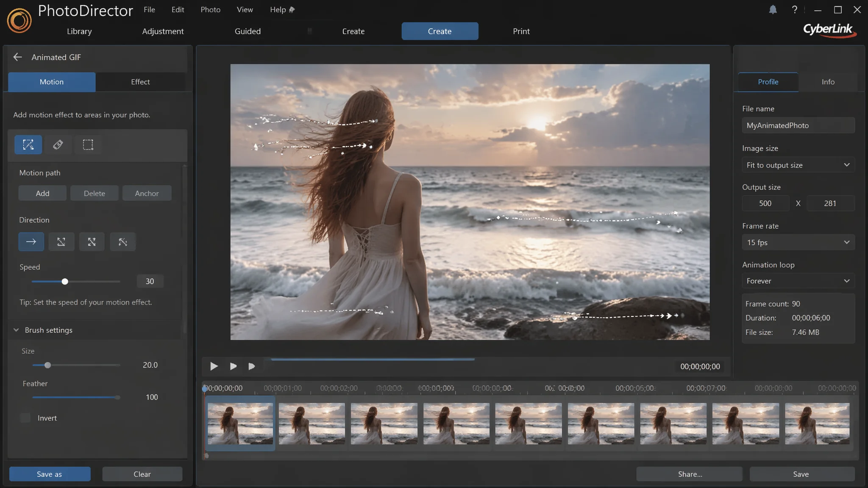Click the preview progress bar
Viewport: 868px width, 488px height.
click(x=372, y=359)
